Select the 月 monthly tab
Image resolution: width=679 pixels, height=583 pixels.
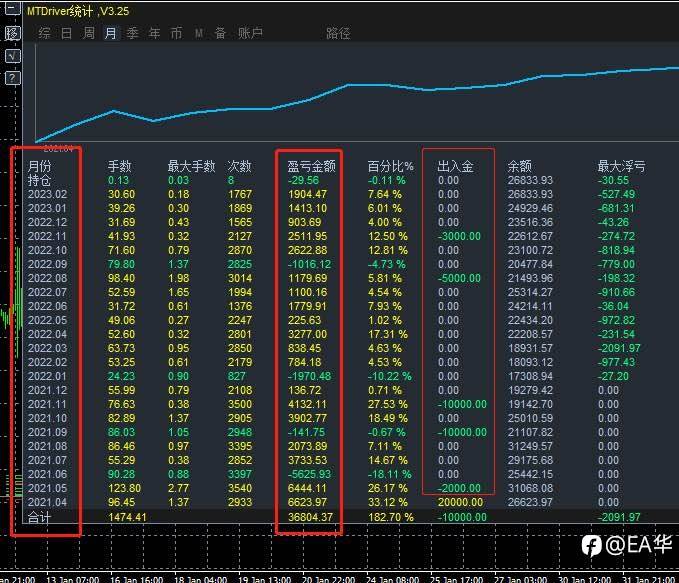[x=110, y=33]
